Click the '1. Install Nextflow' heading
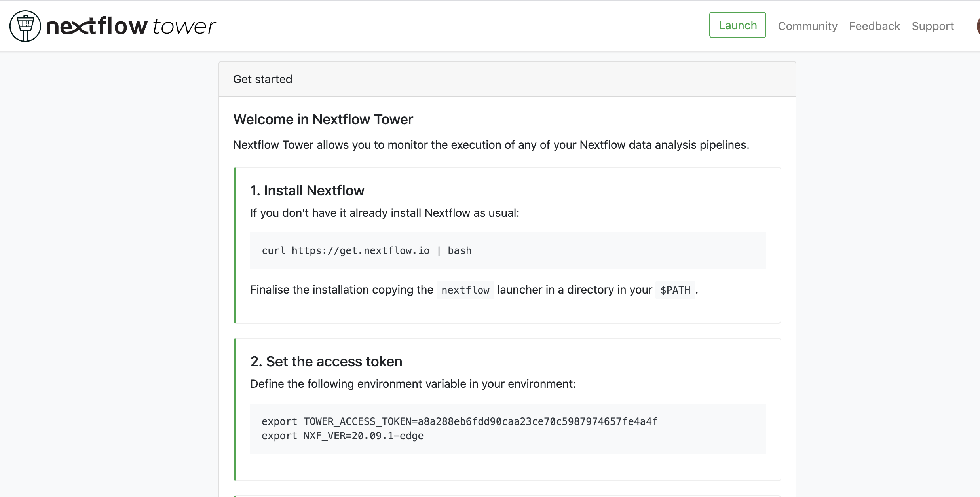 coord(307,191)
